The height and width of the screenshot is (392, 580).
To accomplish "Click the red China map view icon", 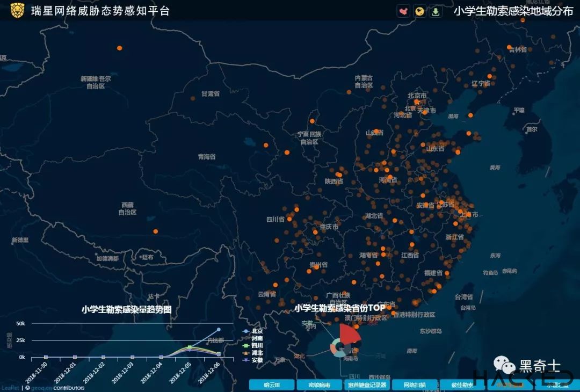I will 403,11.
